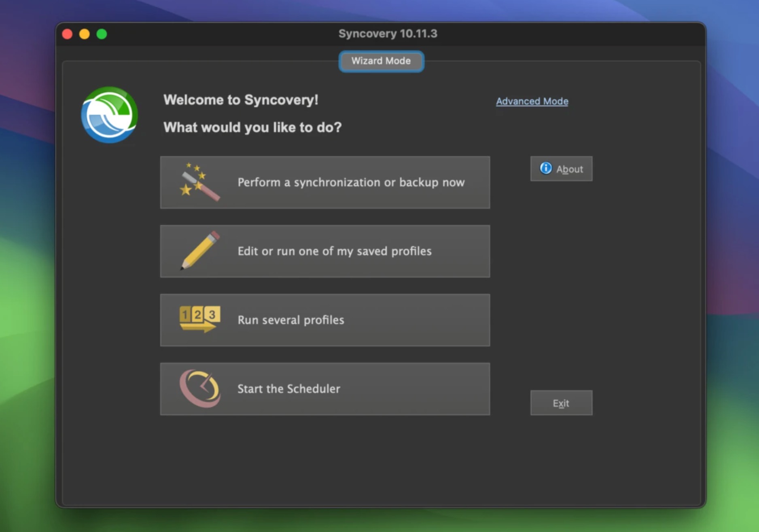Choose Run several profiles text
The image size is (759, 532).
[x=291, y=320]
